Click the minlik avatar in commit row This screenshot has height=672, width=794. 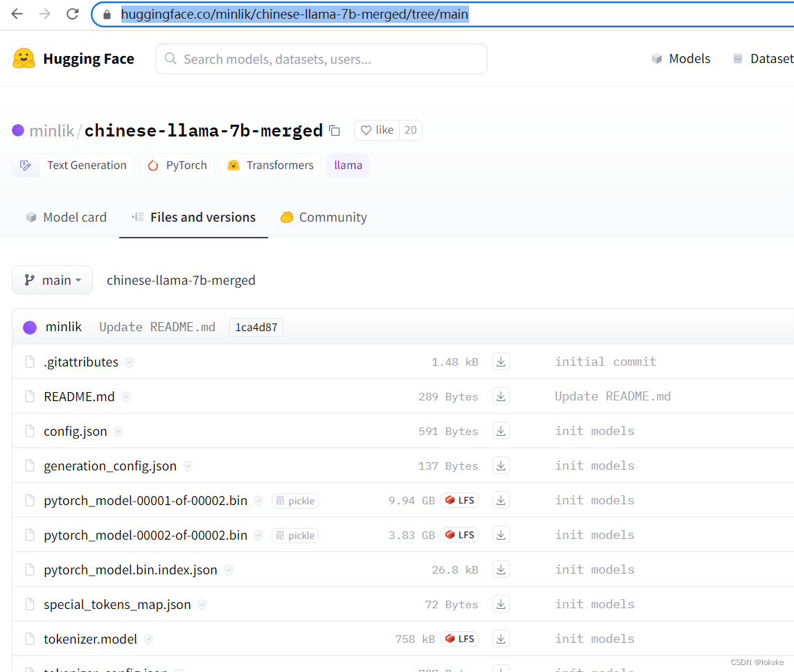click(x=30, y=327)
